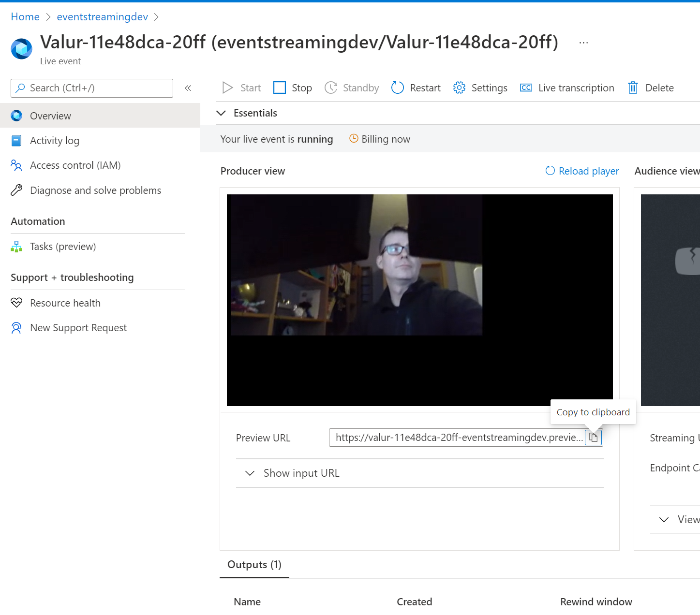Open the Overview page

(50, 116)
